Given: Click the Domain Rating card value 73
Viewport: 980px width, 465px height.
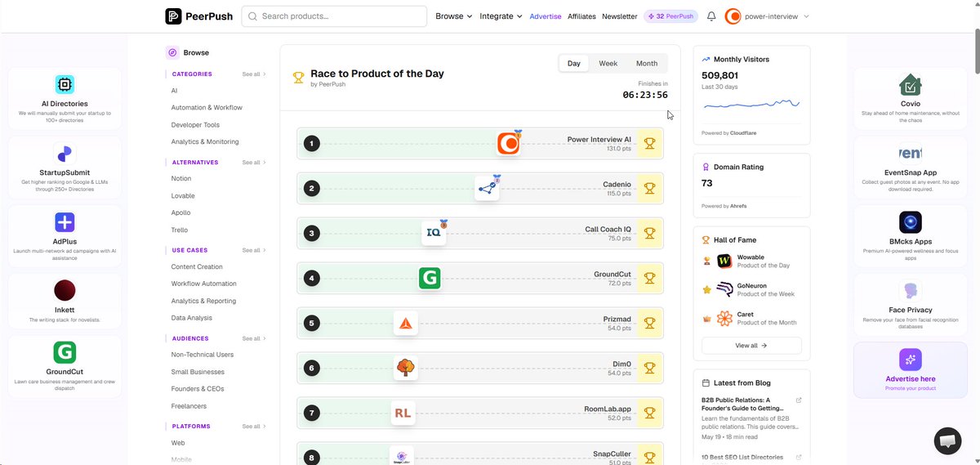Looking at the screenshot, I should [707, 183].
